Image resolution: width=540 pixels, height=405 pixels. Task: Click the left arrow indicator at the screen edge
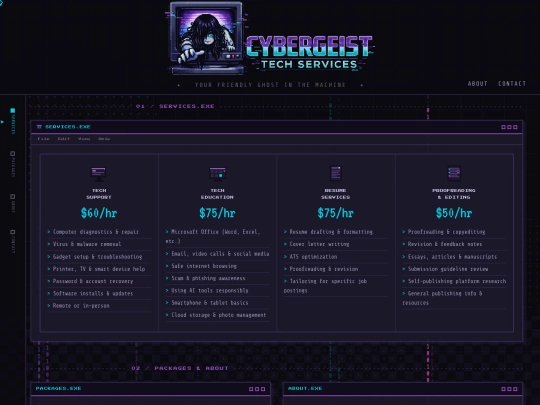pos(2,122)
